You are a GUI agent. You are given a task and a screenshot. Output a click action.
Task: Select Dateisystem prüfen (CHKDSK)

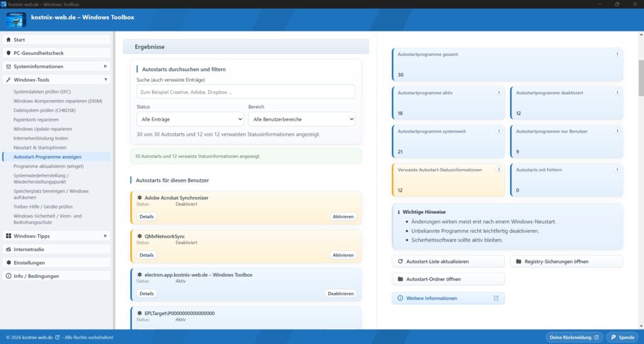45,111
